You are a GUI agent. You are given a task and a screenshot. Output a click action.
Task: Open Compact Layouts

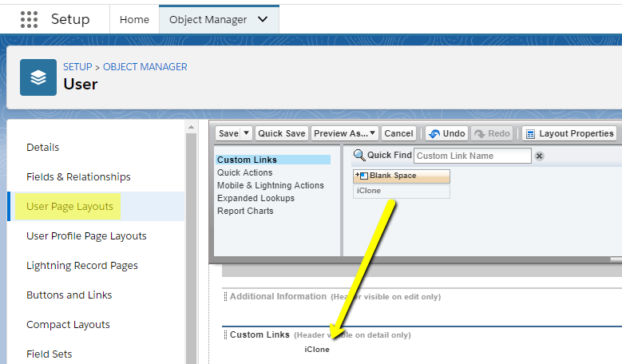pyautogui.click(x=68, y=324)
